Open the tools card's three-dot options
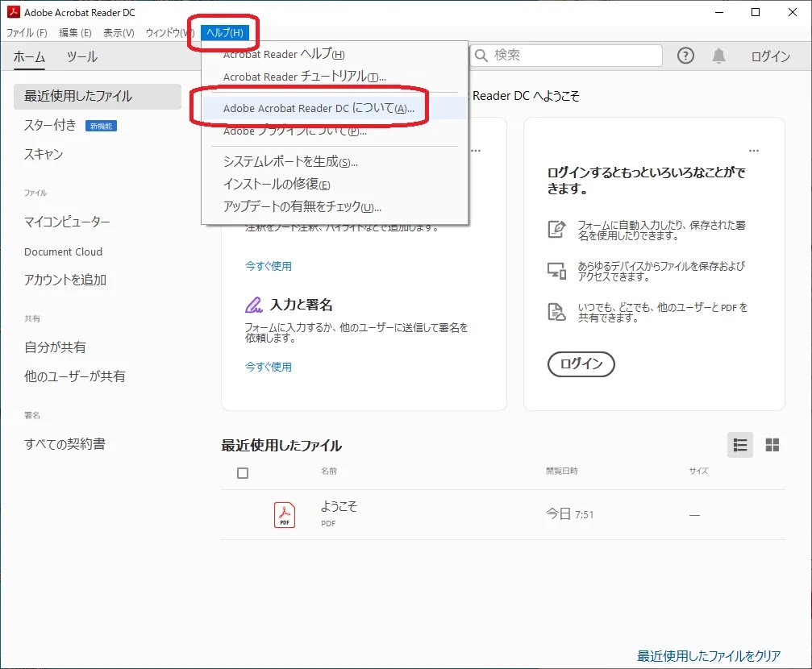 [476, 151]
